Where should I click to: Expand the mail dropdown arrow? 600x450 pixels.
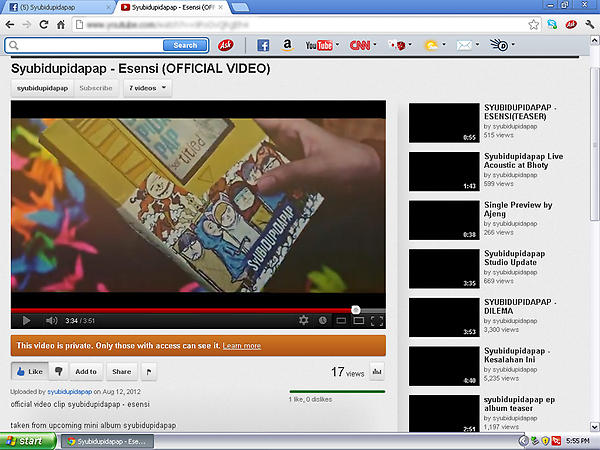pos(477,44)
